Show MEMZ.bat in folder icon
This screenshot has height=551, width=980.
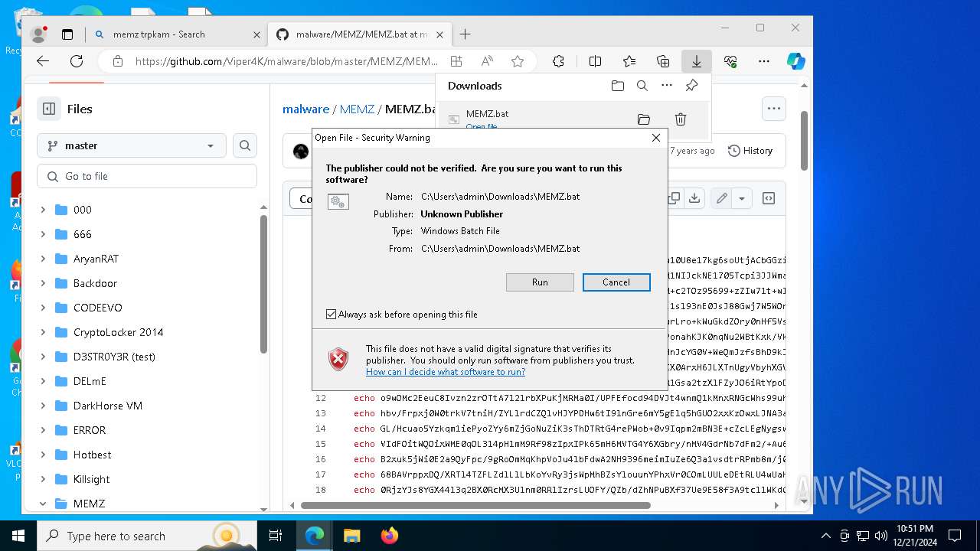[x=644, y=119]
